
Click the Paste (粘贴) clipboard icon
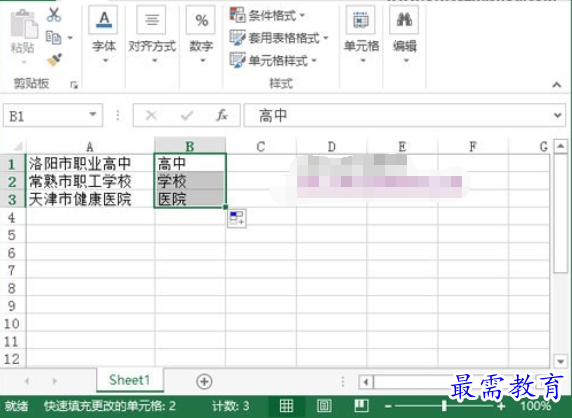24,24
